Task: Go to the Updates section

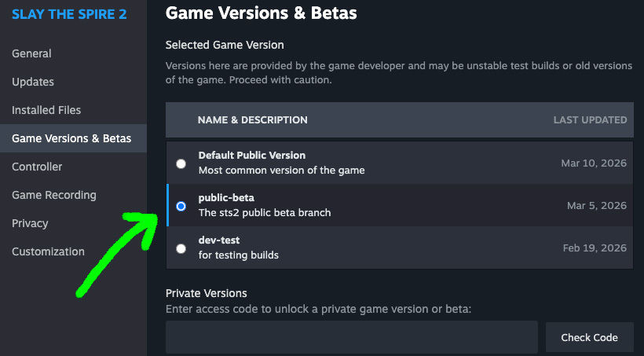Action: click(x=33, y=82)
